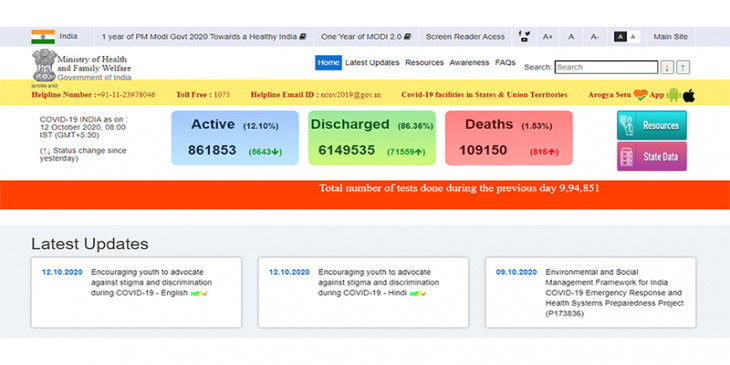Viewport: 730px width, 365px height.
Task: Click the India country label
Action: pyautogui.click(x=68, y=36)
